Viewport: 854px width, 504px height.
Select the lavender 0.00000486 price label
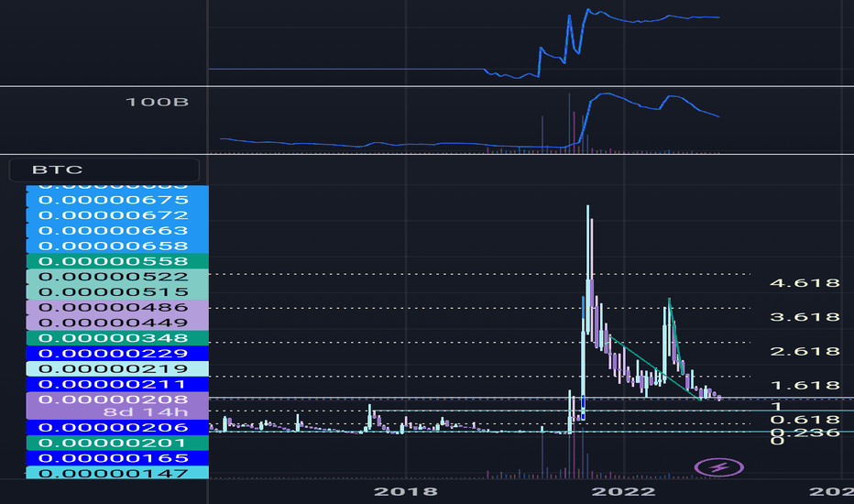117,307
